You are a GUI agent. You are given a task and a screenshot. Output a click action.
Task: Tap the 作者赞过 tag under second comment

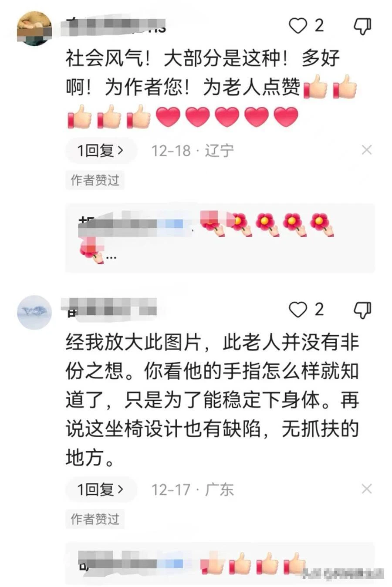pyautogui.click(x=95, y=519)
